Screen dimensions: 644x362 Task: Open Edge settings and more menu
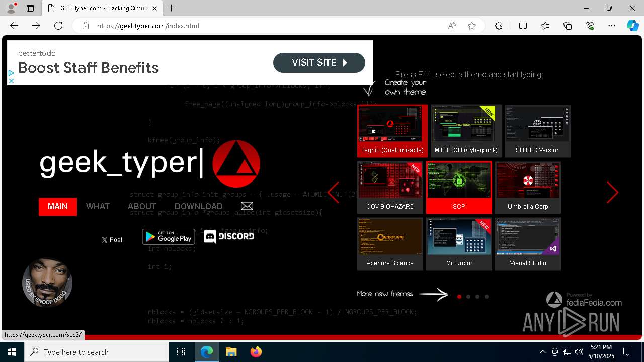(x=612, y=26)
